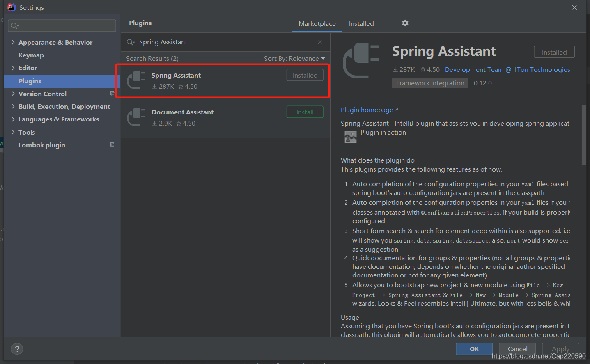Click the Document Assistant plug icon
Screen dimensions: 590x364
tap(136, 117)
